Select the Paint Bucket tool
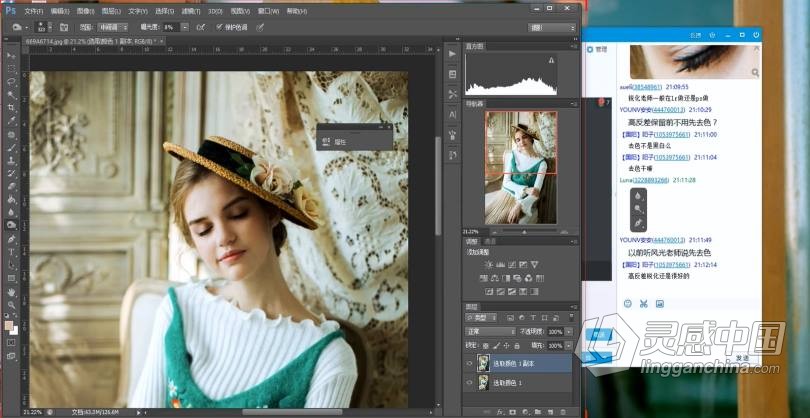This screenshot has height=418, width=810. pyautogui.click(x=11, y=199)
